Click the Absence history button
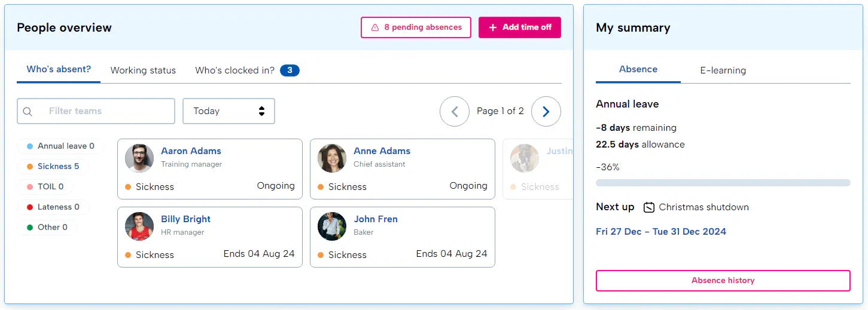 tap(723, 281)
